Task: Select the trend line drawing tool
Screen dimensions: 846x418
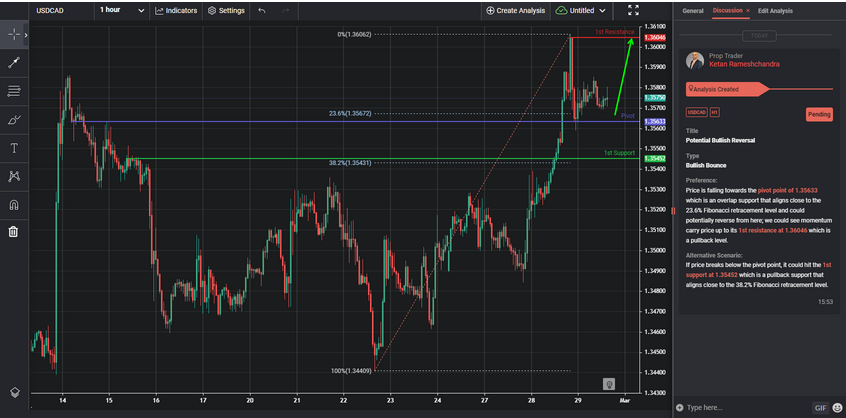Action: [14, 63]
